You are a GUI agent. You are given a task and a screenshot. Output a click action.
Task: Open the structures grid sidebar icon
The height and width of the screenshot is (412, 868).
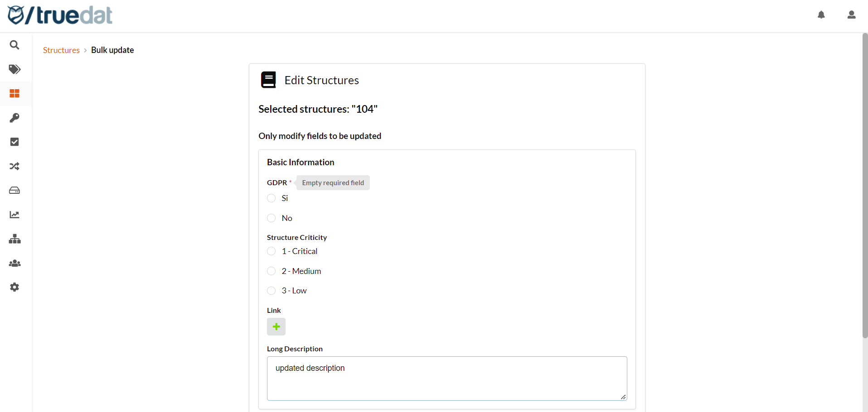[15, 93]
